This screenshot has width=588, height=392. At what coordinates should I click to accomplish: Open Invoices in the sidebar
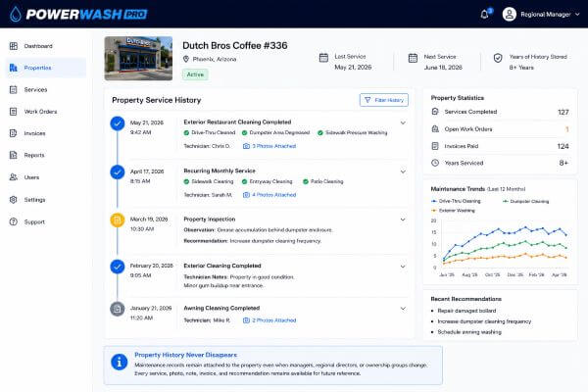[45, 133]
